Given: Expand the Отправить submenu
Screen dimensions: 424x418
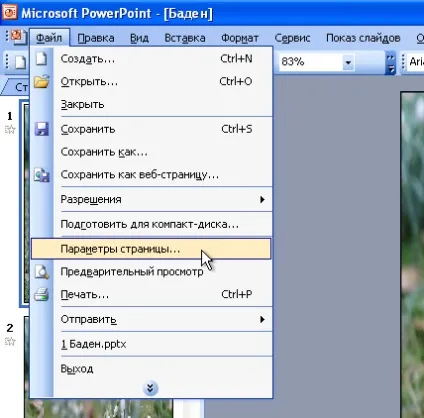Looking at the screenshot, I should coord(151,319).
